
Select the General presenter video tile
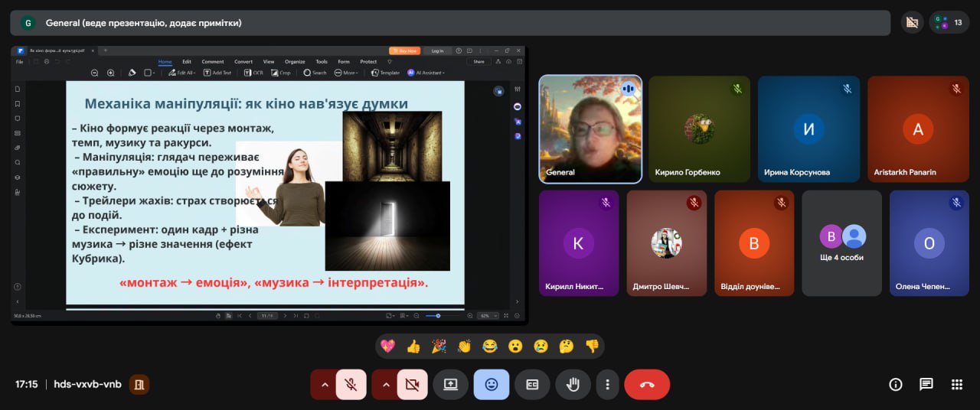590,129
